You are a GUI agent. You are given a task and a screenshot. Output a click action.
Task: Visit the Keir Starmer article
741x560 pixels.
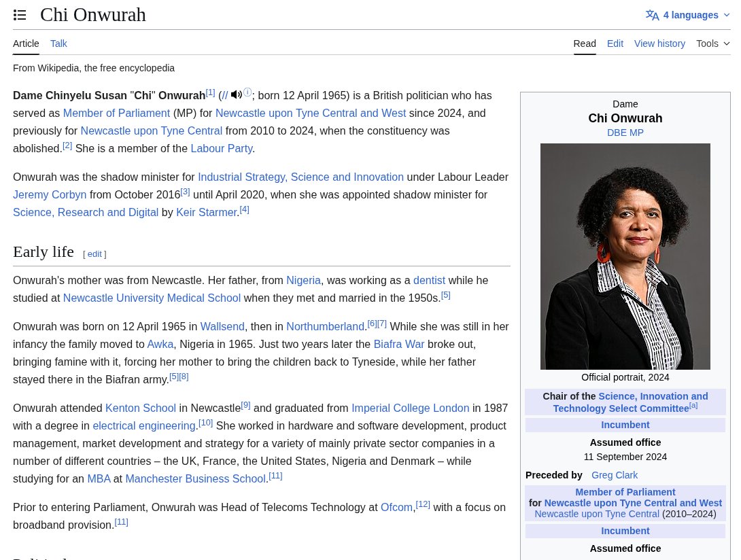click(206, 212)
